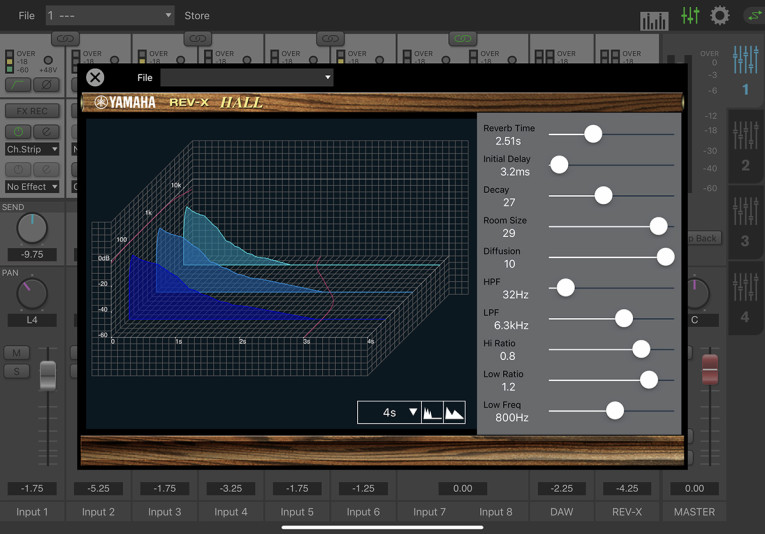Image resolution: width=765 pixels, height=534 pixels.
Task: Click the Input 1 send value -9.75
Action: tap(32, 255)
